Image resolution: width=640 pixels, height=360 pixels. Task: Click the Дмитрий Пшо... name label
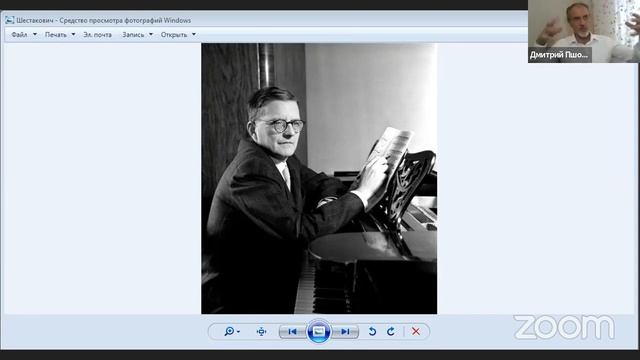pos(559,55)
